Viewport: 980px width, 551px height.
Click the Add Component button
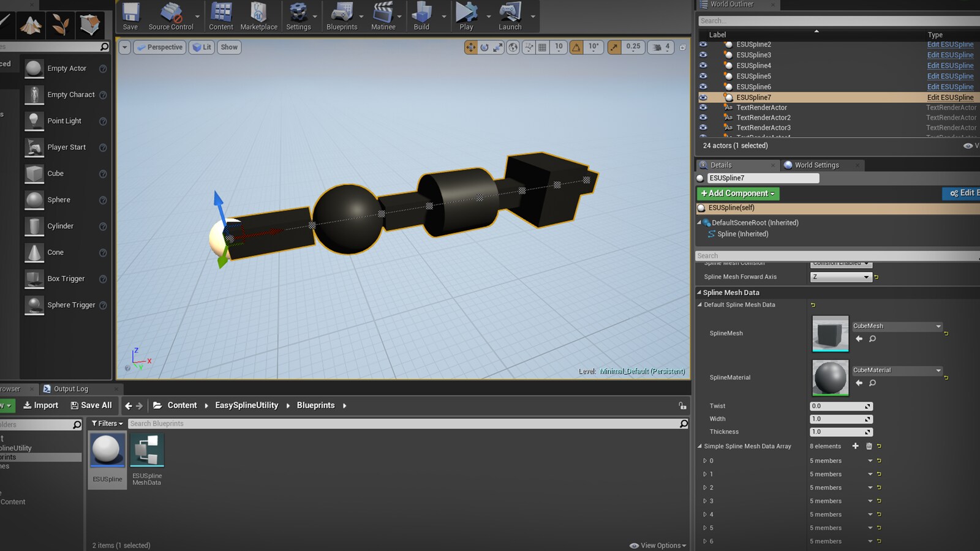point(737,193)
